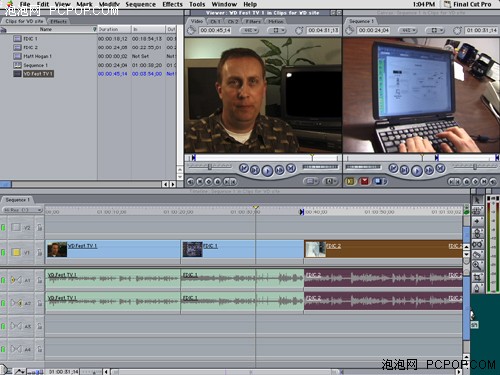The image size is (500, 375).
Task: Open the Final Cut Pro application menu
Action: 468,4
